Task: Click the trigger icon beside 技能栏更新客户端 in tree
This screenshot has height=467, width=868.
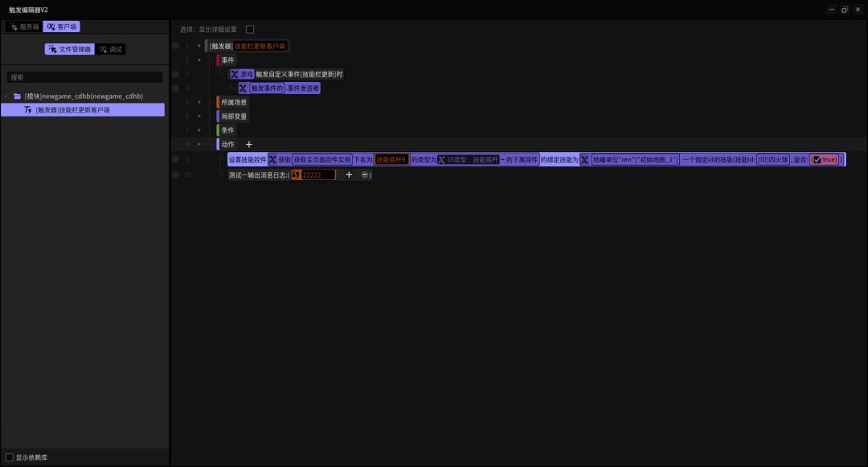Action: coord(27,110)
